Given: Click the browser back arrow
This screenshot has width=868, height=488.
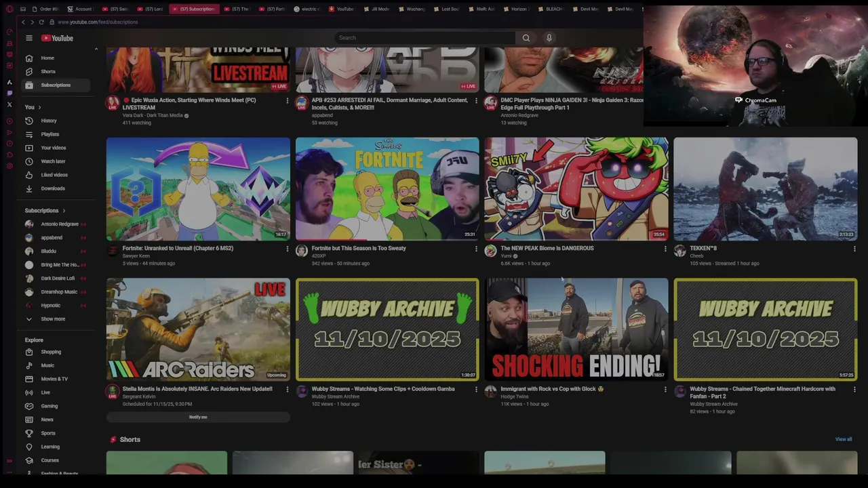Looking at the screenshot, I should click(x=23, y=22).
